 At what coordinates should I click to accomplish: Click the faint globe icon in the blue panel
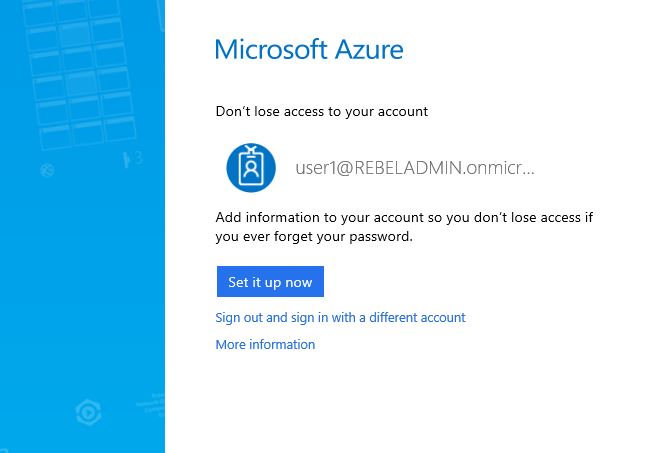pos(47,170)
